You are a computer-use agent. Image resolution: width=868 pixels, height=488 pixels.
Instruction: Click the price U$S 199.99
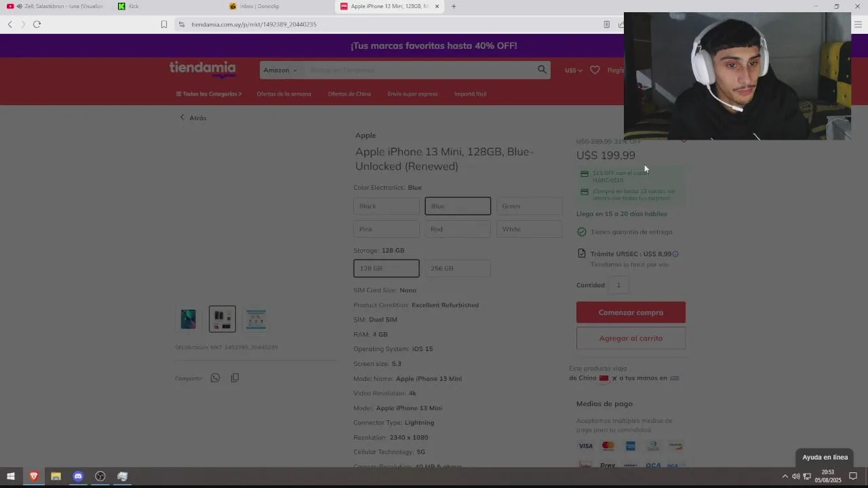point(606,155)
